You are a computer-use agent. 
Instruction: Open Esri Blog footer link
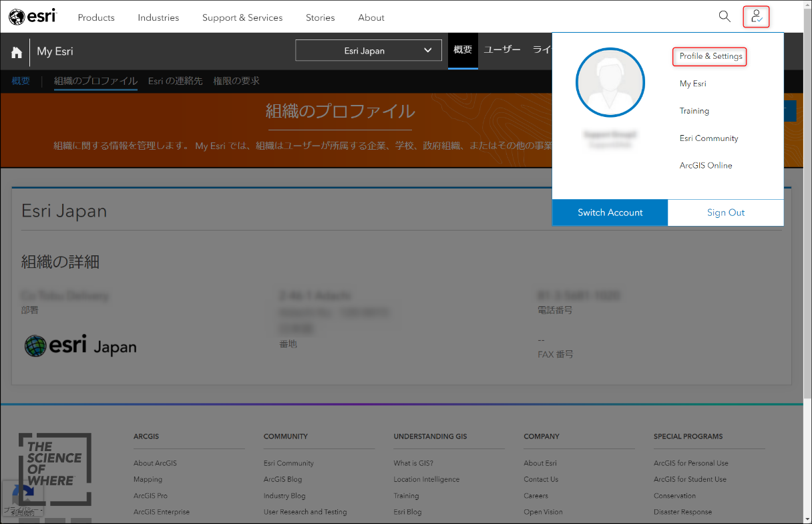pos(407,512)
